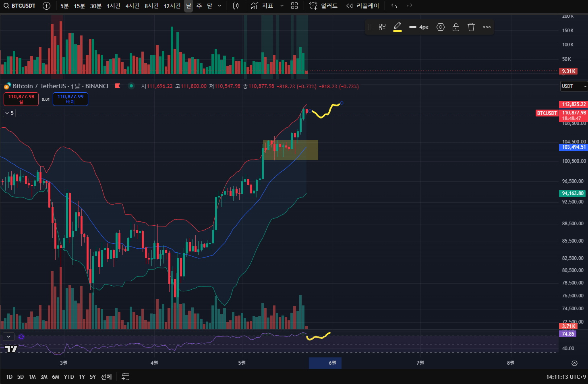Set date range to 1D
This screenshot has width=588, height=384.
coord(9,377)
